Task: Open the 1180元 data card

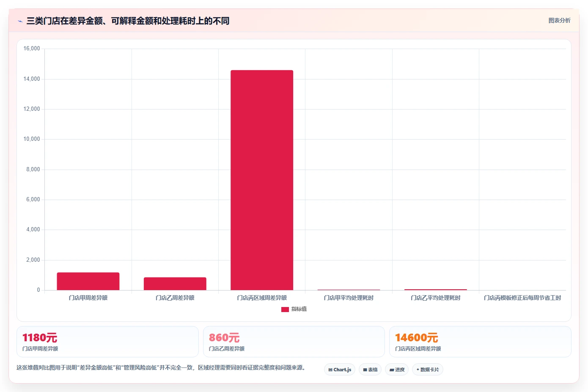Action: (x=107, y=342)
